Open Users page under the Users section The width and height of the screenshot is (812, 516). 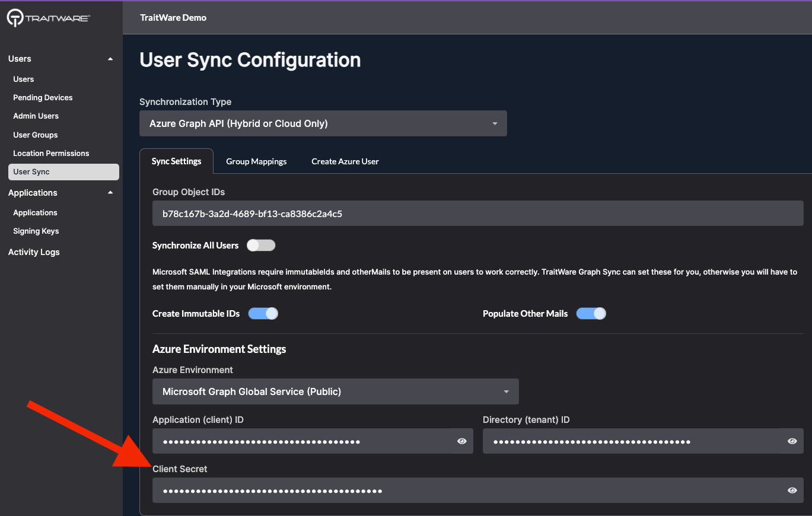[24, 79]
